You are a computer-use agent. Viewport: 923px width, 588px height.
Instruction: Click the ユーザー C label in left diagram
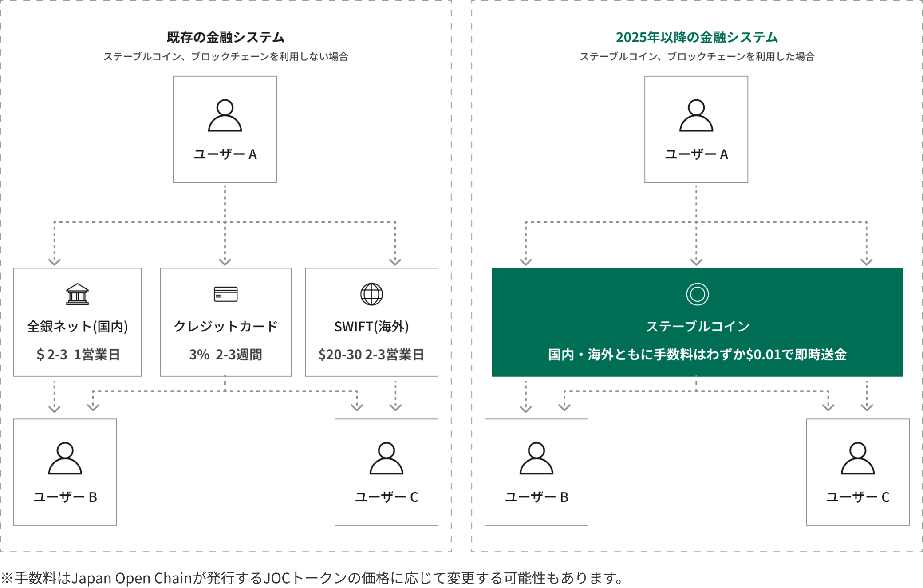pos(387,497)
